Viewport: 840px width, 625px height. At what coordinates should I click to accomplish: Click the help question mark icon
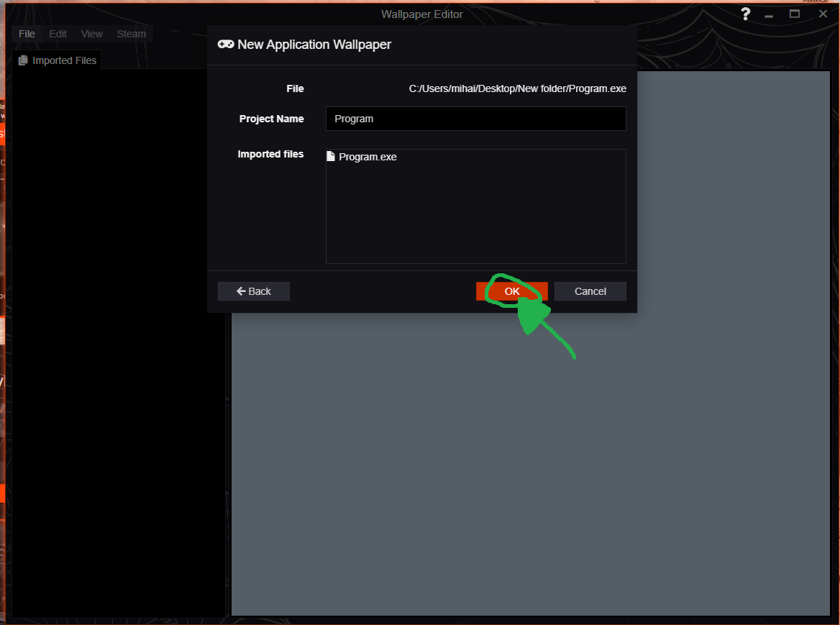(746, 14)
